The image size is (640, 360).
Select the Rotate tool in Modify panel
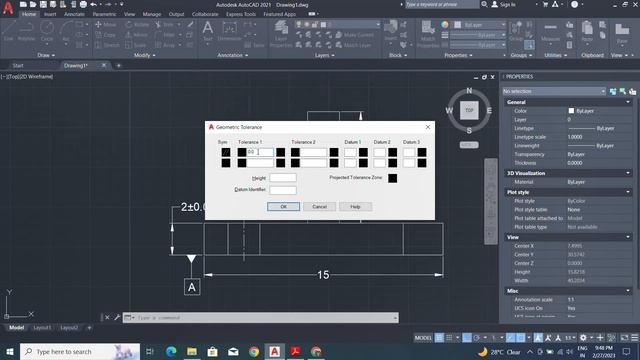pos(138,24)
